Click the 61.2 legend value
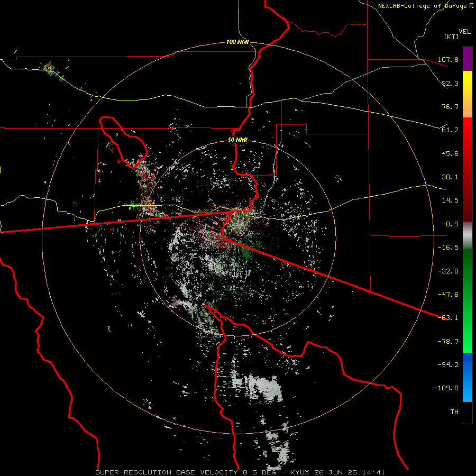This screenshot has height=476, width=476. click(450, 130)
